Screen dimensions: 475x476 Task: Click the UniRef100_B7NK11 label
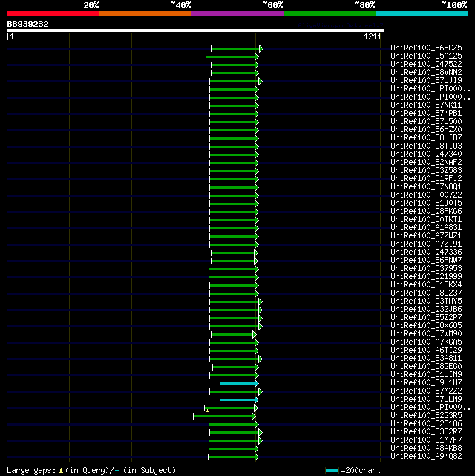(426, 105)
